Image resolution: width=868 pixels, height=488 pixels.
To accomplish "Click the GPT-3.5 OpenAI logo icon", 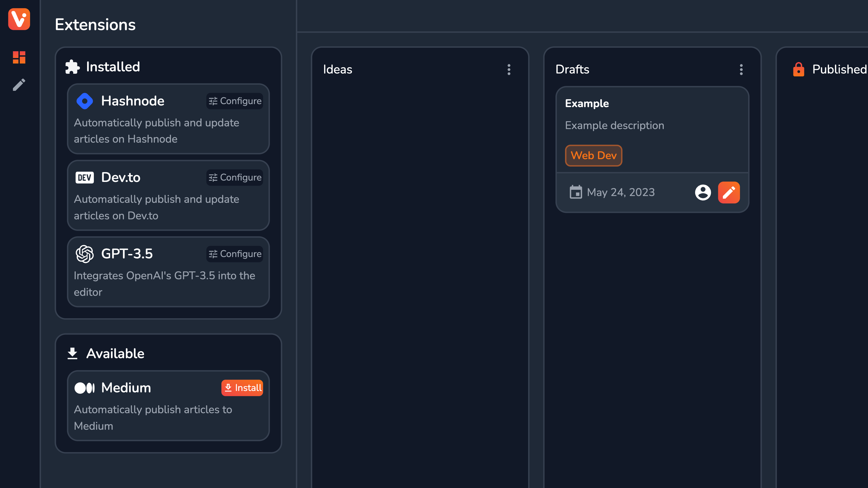I will click(85, 254).
